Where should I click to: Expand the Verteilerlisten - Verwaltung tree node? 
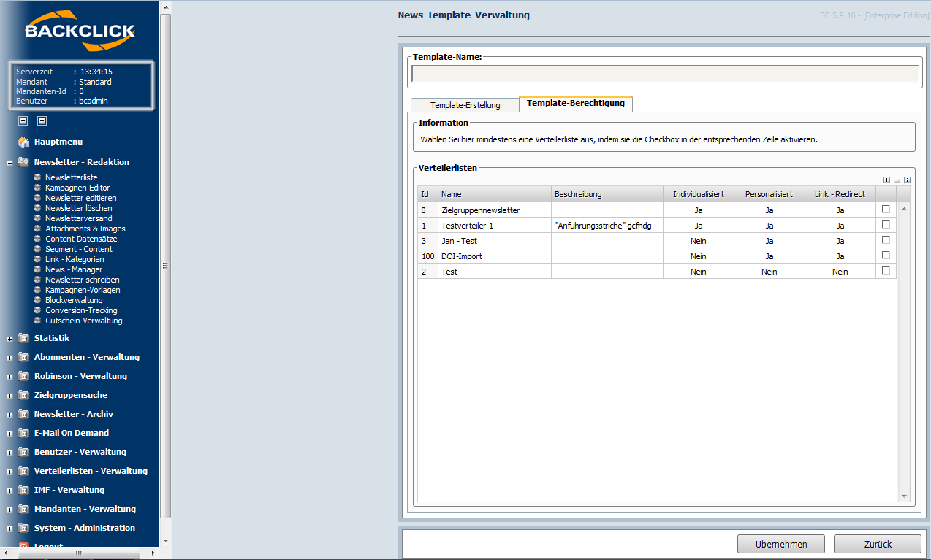tap(9, 472)
